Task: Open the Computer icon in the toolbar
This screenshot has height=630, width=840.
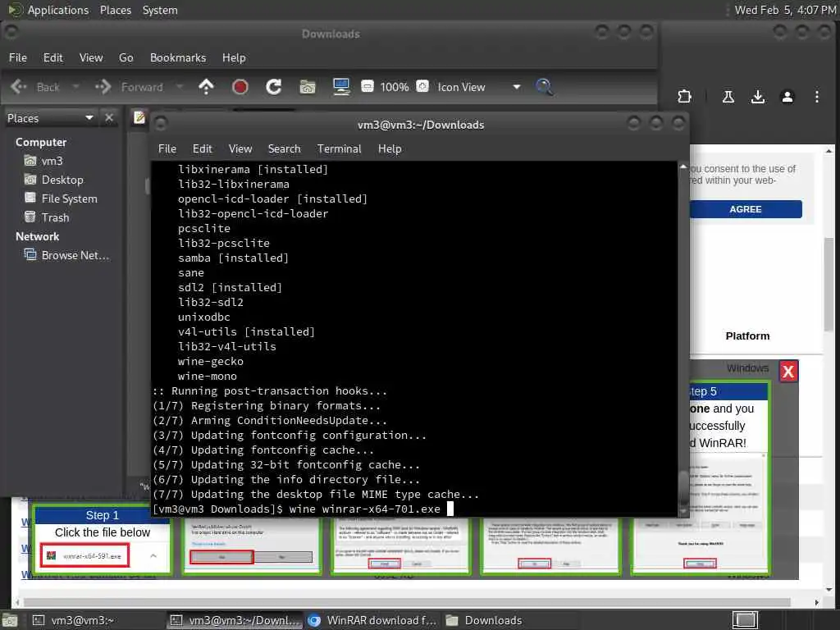Action: (341, 87)
